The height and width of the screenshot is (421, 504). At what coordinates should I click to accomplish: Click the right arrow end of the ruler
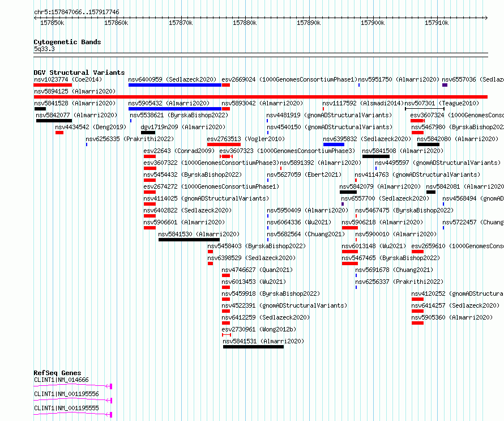[486, 18]
